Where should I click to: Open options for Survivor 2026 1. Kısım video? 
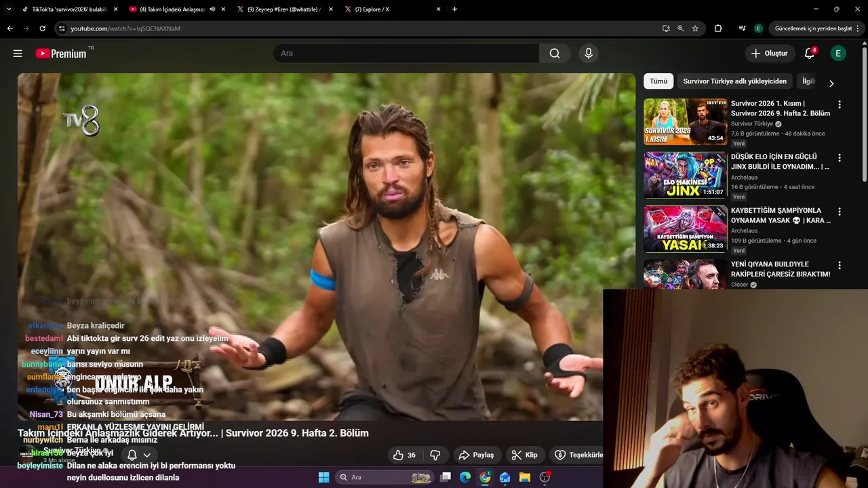840,104
